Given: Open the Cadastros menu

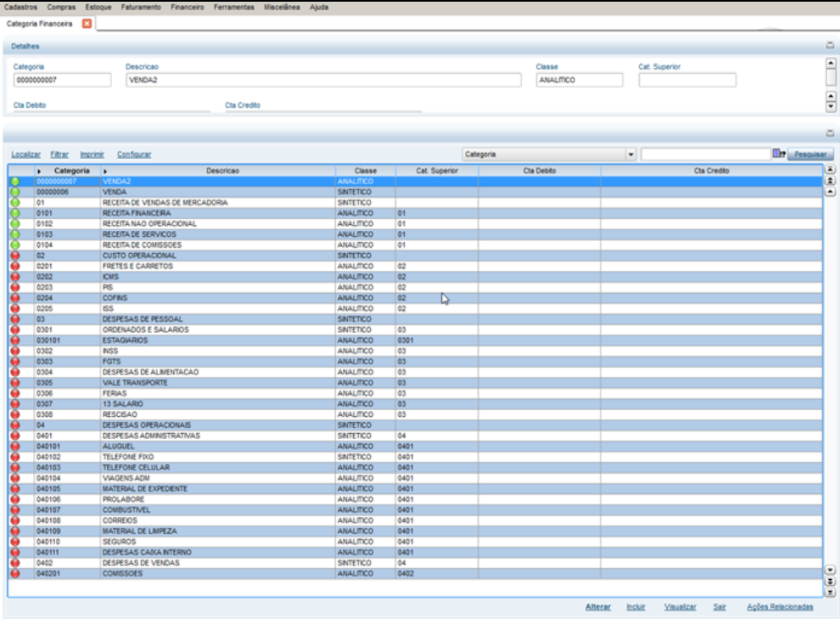Looking at the screenshot, I should click(21, 8).
